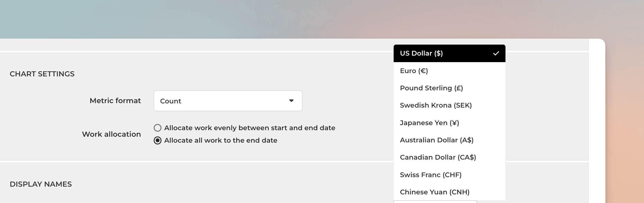Choose Japanese Yen (¥)
This screenshot has width=644, height=203.
tap(449, 123)
